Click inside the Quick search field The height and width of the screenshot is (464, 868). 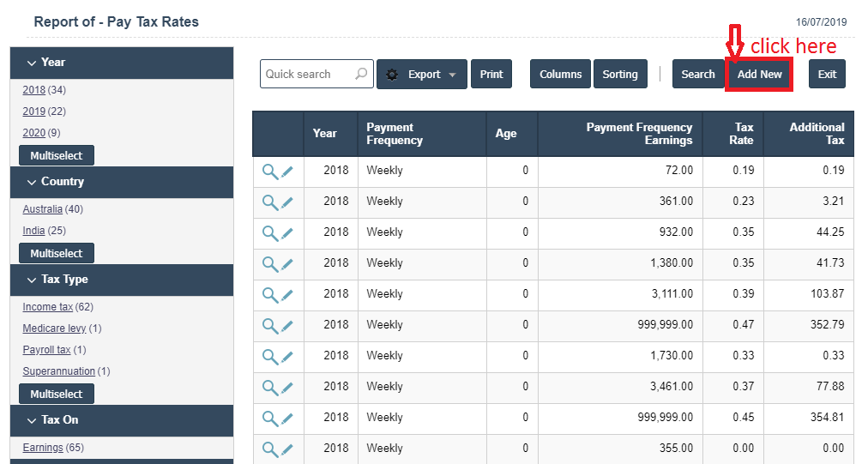click(x=304, y=74)
